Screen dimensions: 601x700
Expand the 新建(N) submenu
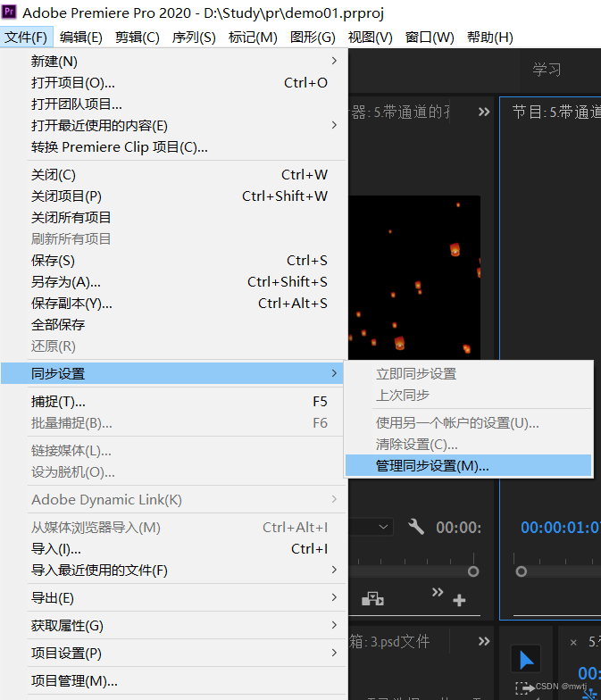[174, 61]
